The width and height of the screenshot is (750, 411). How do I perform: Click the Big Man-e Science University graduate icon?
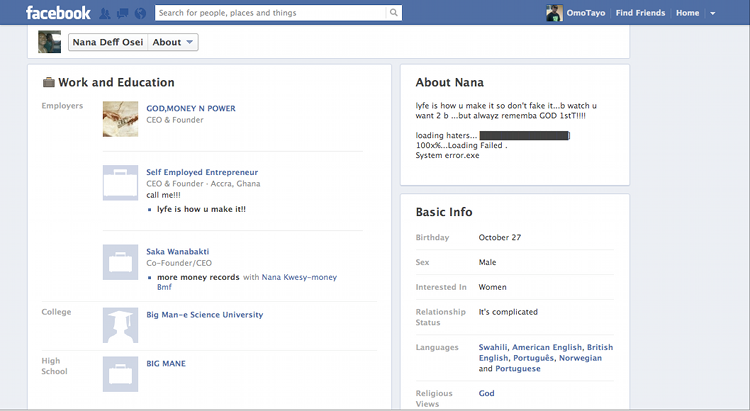pyautogui.click(x=121, y=325)
